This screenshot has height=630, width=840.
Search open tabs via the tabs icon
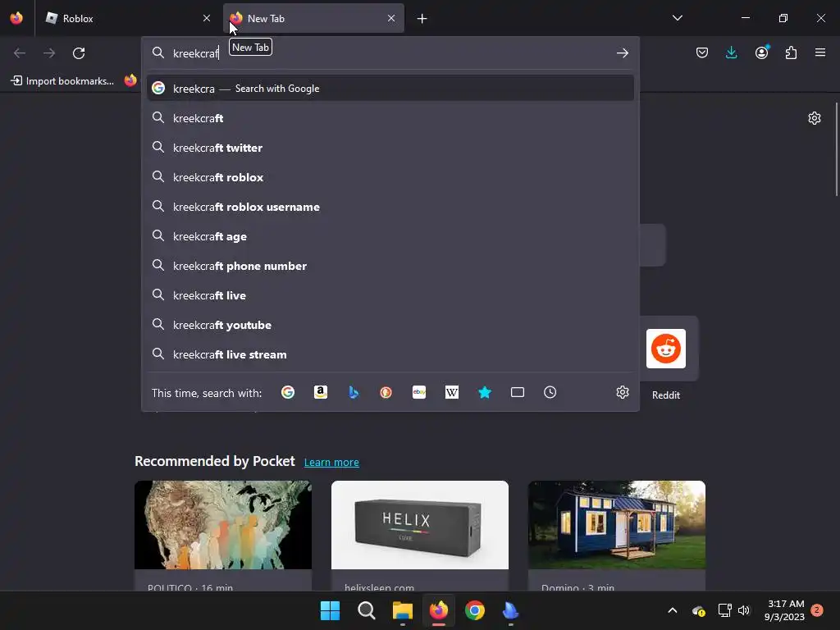click(518, 393)
